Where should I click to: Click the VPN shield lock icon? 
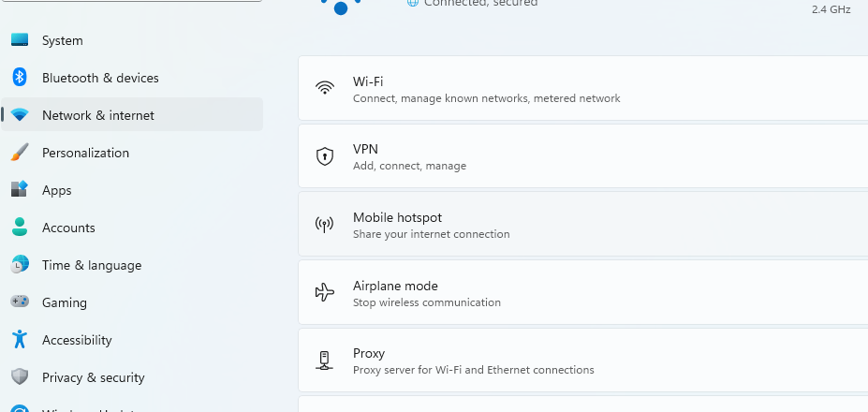coord(325,156)
